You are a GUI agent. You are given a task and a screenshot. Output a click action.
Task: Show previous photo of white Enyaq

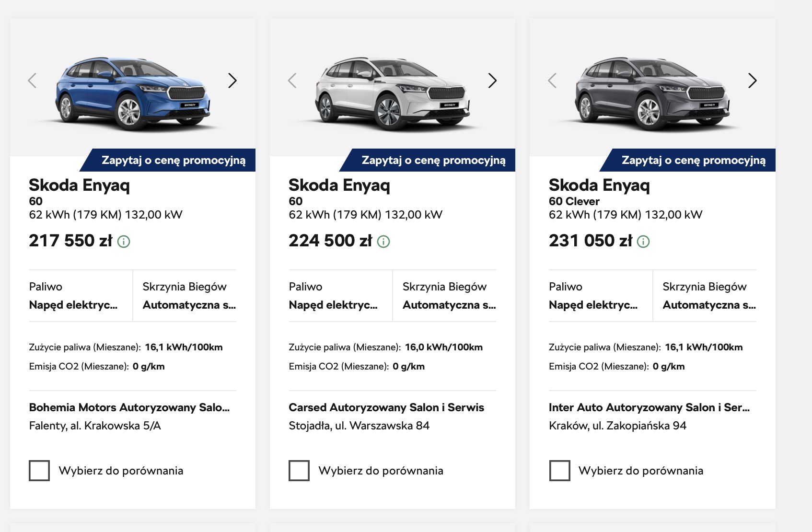292,81
